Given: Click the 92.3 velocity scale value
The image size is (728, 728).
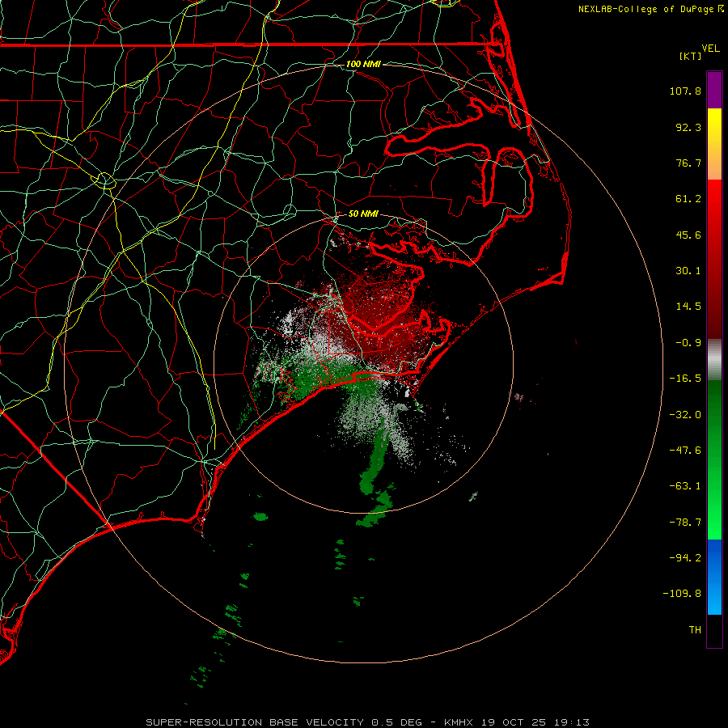Looking at the screenshot, I should point(688,127).
